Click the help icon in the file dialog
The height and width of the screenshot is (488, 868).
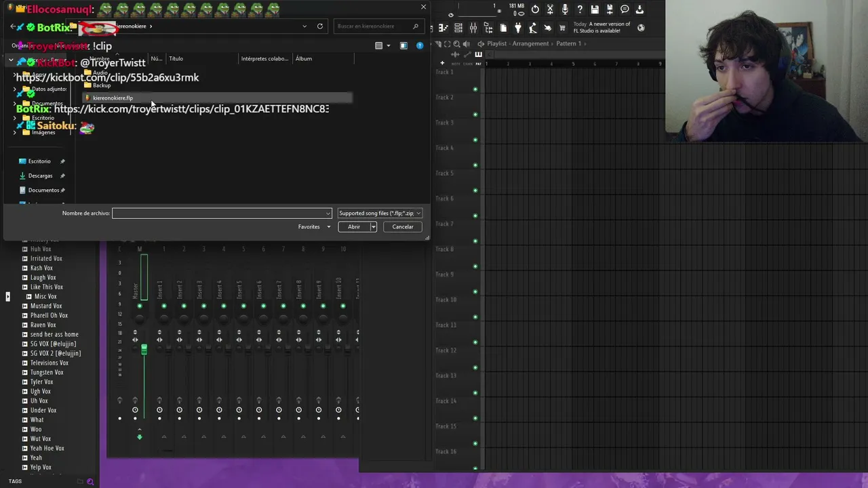[x=420, y=45]
